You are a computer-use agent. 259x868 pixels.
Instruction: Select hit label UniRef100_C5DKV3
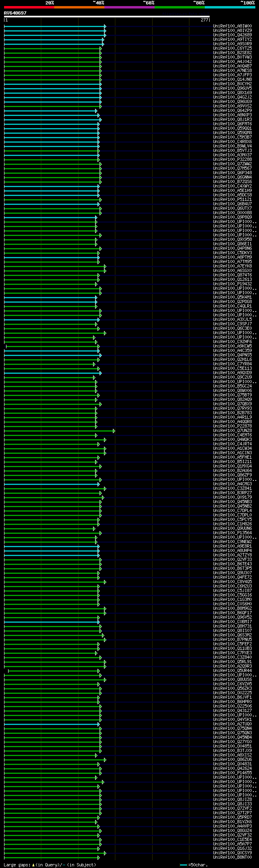tap(232, 253)
